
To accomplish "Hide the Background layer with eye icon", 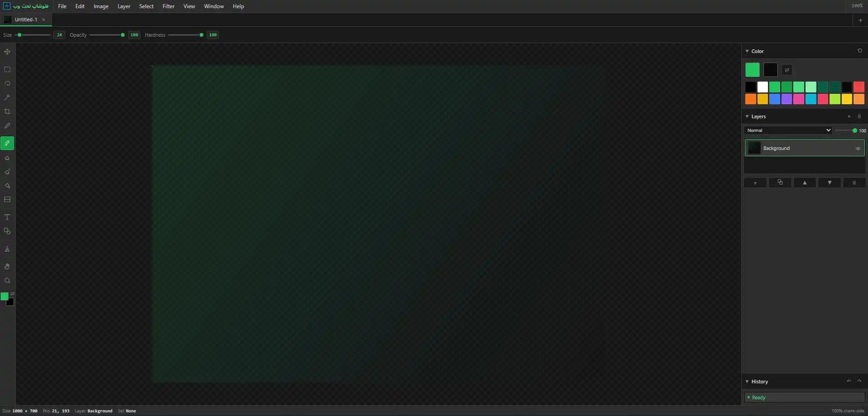I will [858, 148].
